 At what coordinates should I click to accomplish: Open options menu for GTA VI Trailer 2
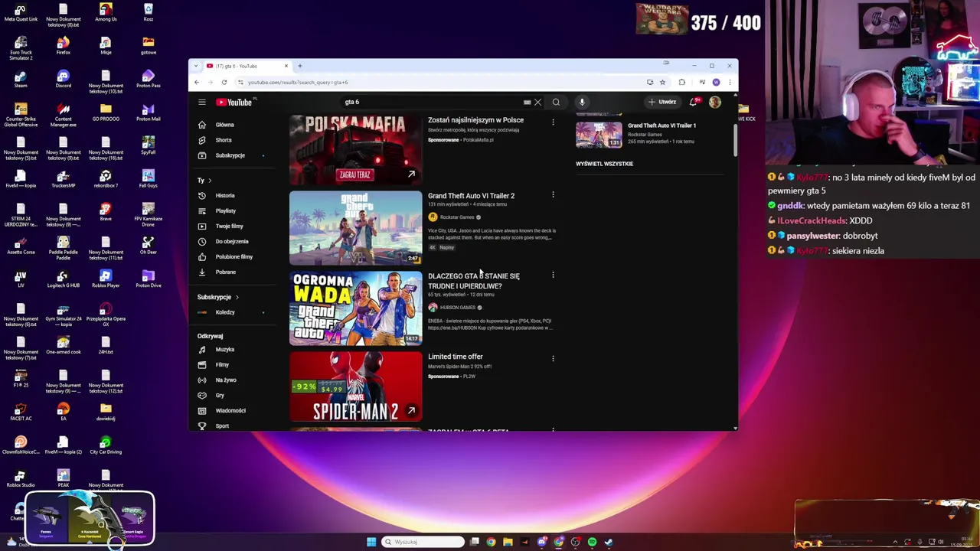point(553,195)
